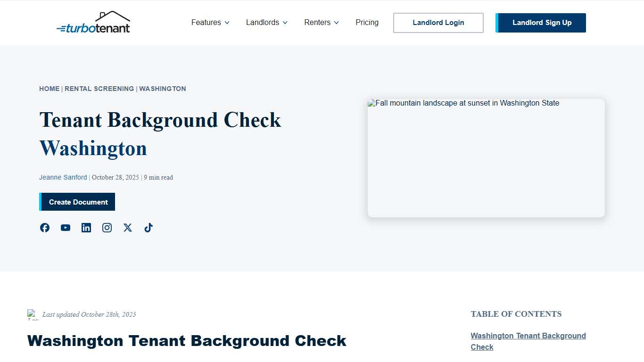This screenshot has width=644, height=362.
Task: Click the RENTAL SCREENING breadcrumb link
Action: pyautogui.click(x=99, y=89)
